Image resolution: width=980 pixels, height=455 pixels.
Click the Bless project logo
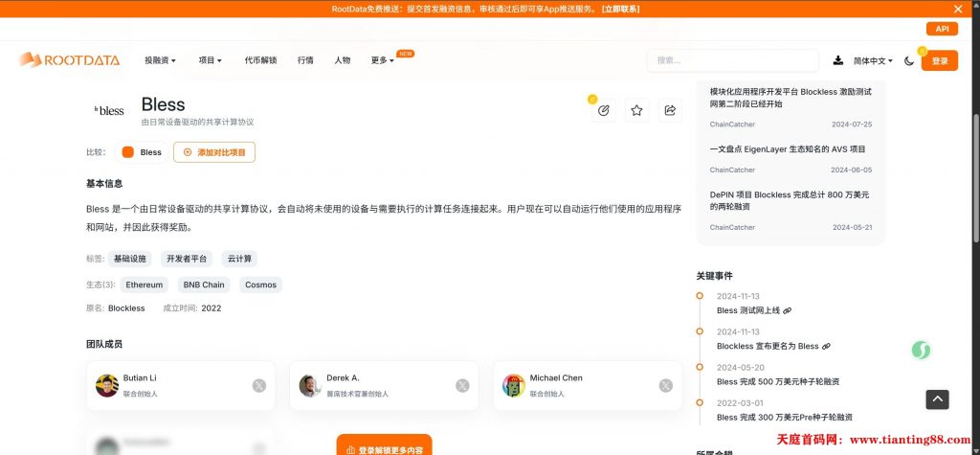pyautogui.click(x=109, y=110)
